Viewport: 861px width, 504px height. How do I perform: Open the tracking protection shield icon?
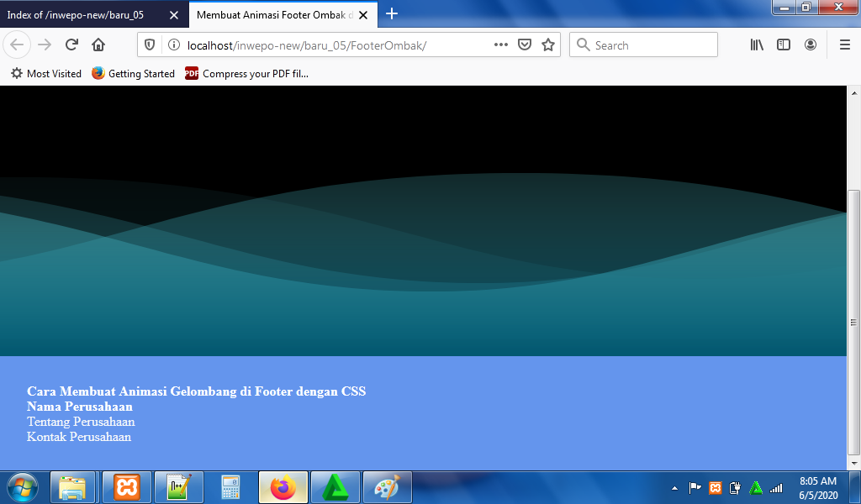pos(150,45)
